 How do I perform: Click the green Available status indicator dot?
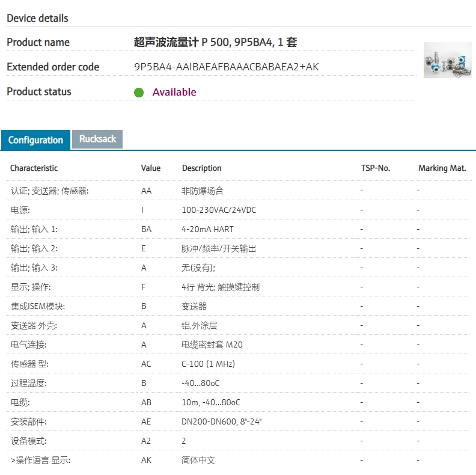pos(139,93)
